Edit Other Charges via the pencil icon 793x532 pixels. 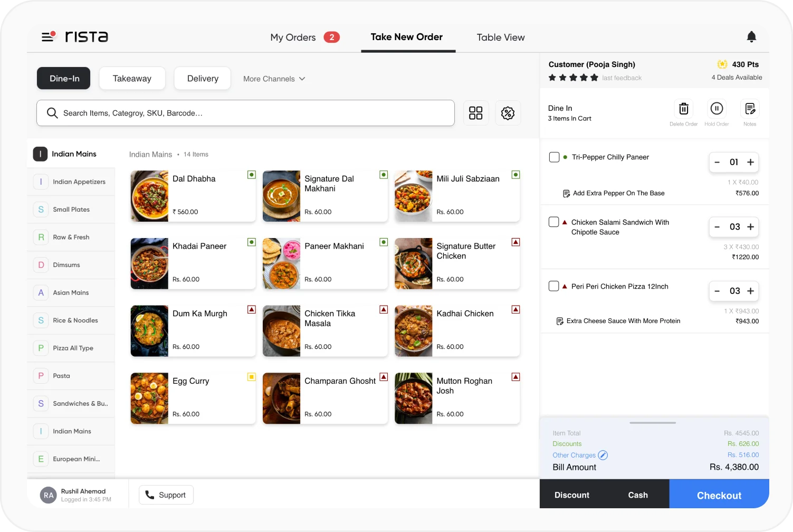[603, 455]
